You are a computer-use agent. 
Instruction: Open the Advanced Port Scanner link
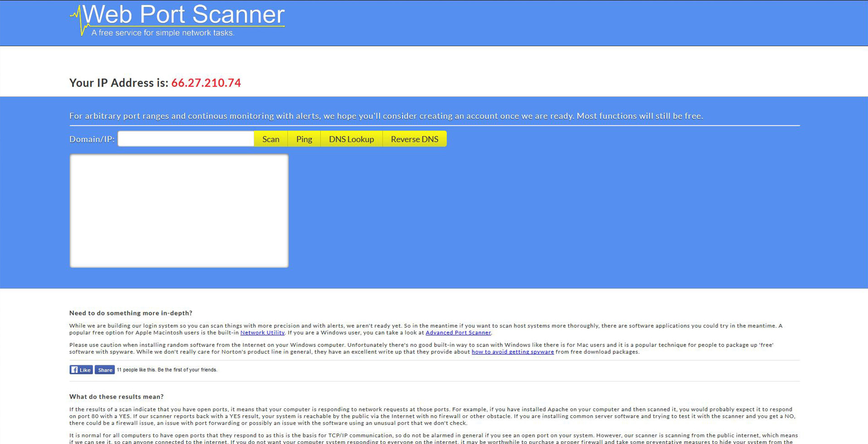tap(458, 332)
